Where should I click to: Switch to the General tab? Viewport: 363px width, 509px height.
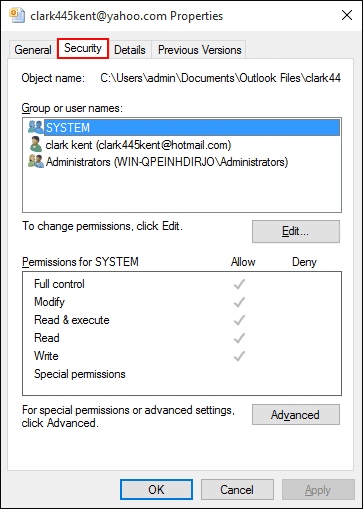[33, 50]
